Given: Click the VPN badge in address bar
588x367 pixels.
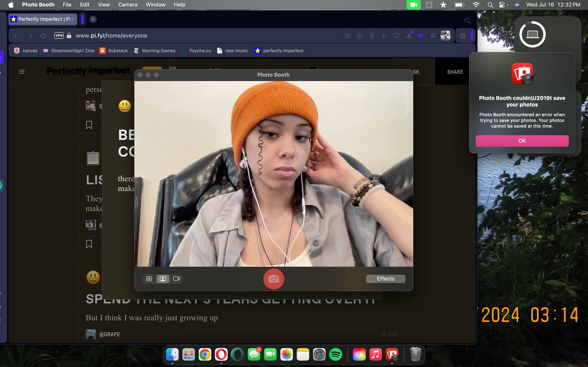Looking at the screenshot, I should click(x=59, y=35).
